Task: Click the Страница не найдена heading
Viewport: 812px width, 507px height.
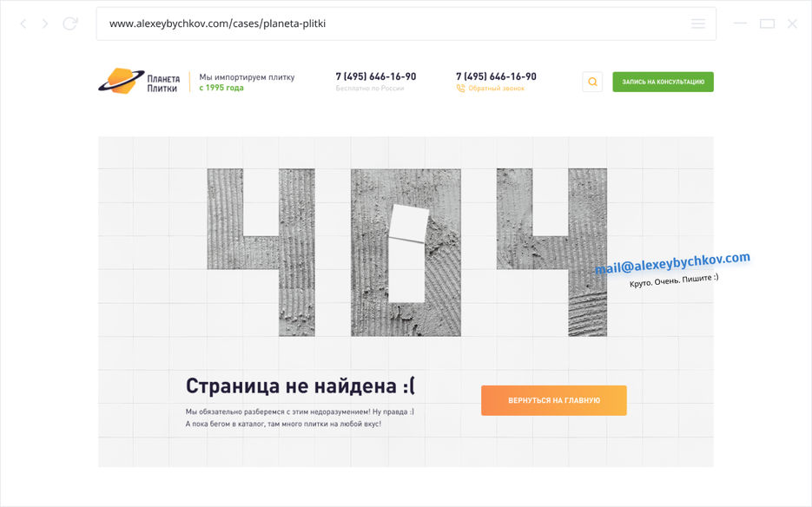Action: 306,386
